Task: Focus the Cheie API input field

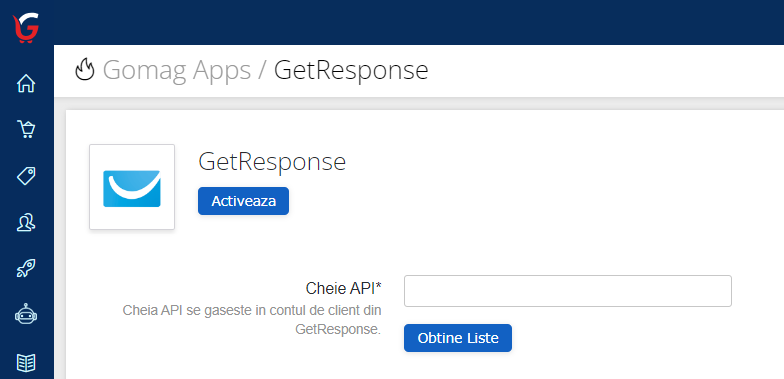Action: pyautogui.click(x=568, y=291)
